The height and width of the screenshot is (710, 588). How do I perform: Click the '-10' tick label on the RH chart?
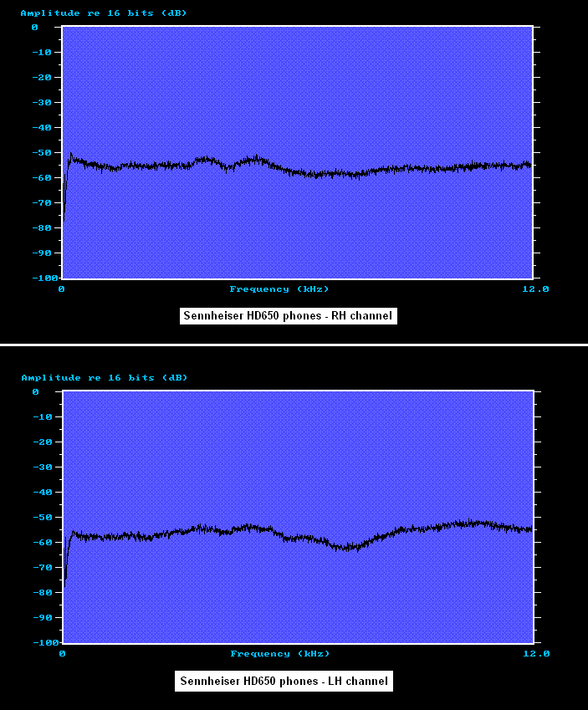[x=42, y=52]
